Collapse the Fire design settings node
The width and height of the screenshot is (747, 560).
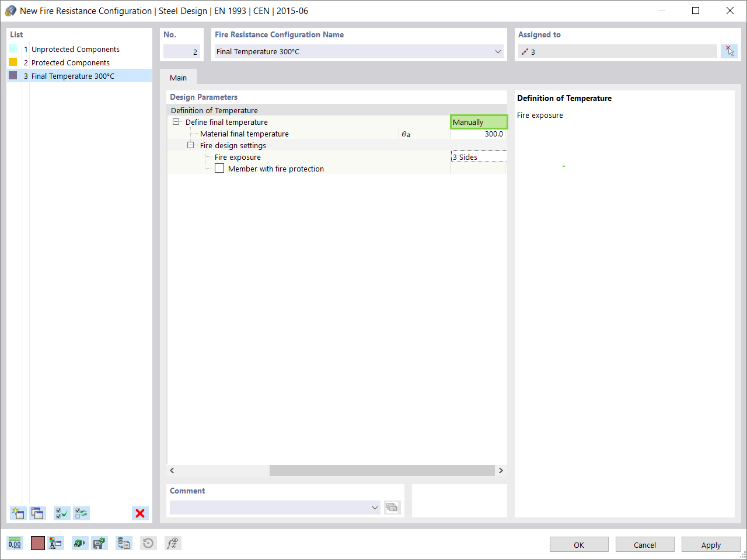[190, 145]
